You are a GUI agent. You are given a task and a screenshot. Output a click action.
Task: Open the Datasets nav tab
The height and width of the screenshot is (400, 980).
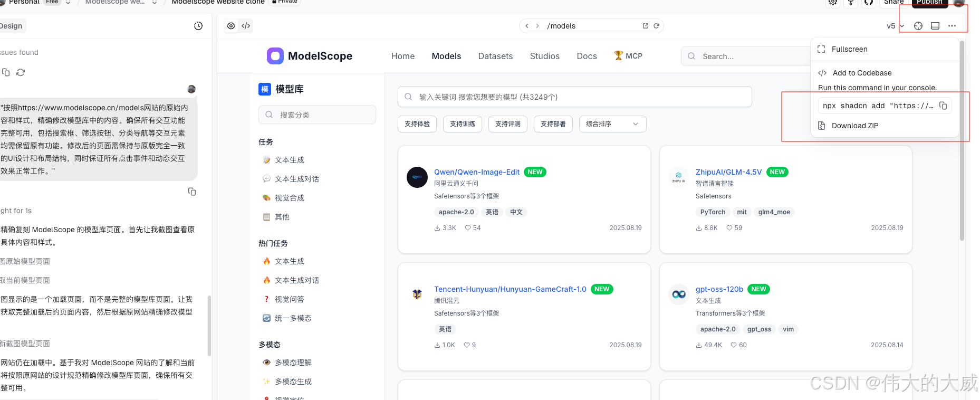point(495,56)
